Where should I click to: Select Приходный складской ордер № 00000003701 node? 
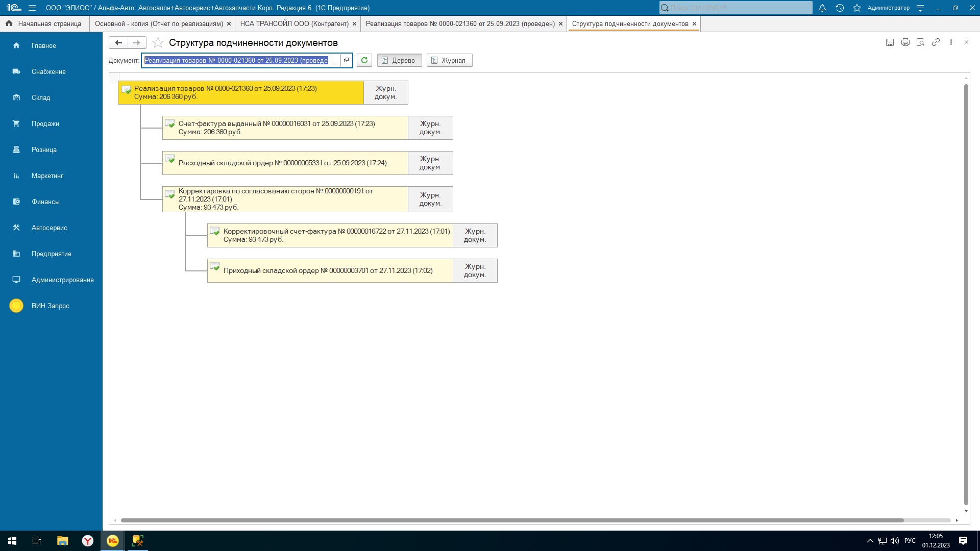330,270
